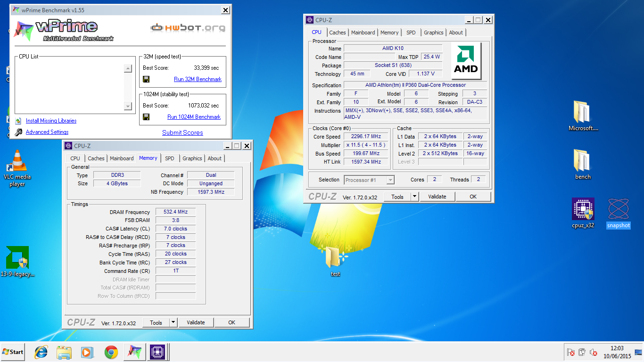
Task: Open the SPD tab in the CPU-Z CPU window
Action: click(411, 33)
